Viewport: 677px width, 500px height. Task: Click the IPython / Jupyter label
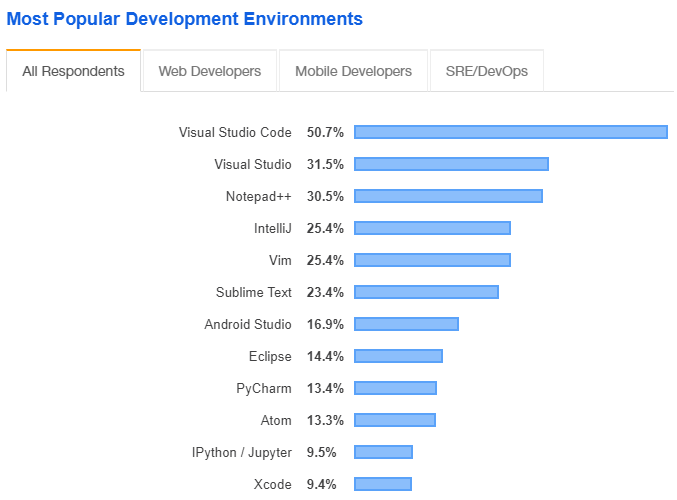click(242, 452)
